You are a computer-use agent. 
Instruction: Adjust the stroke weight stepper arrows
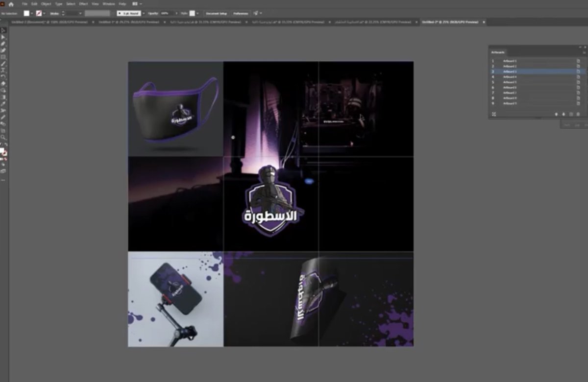coord(63,13)
